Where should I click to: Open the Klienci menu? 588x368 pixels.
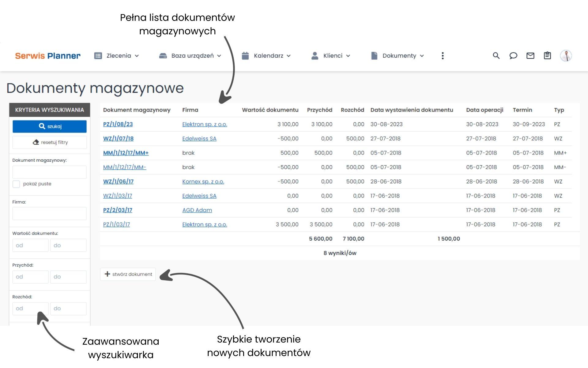(x=331, y=56)
